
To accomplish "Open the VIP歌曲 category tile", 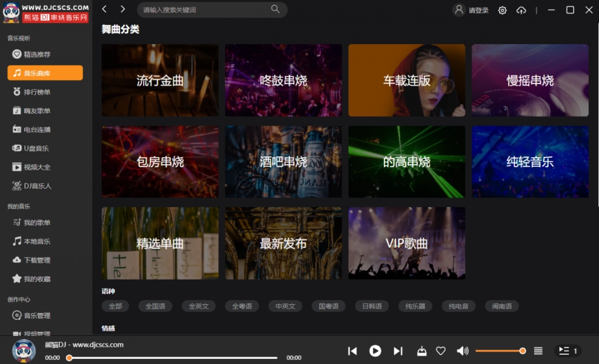I will click(407, 243).
